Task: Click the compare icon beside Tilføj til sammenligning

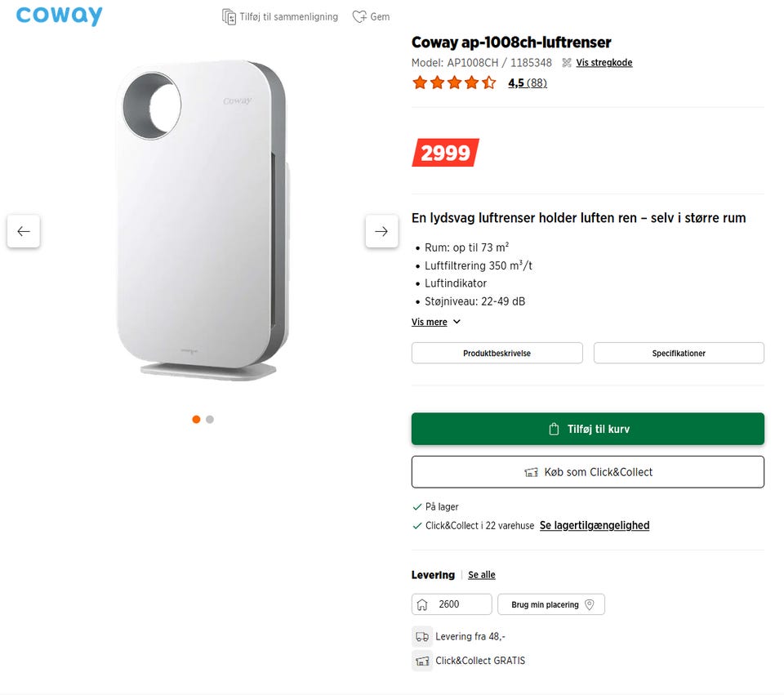Action: pyautogui.click(x=229, y=16)
